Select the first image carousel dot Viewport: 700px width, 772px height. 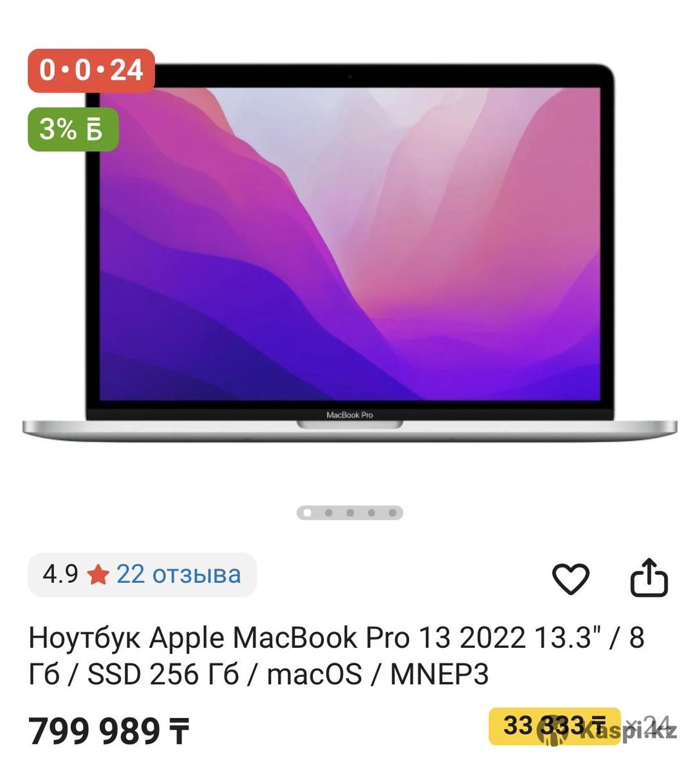click(x=308, y=513)
